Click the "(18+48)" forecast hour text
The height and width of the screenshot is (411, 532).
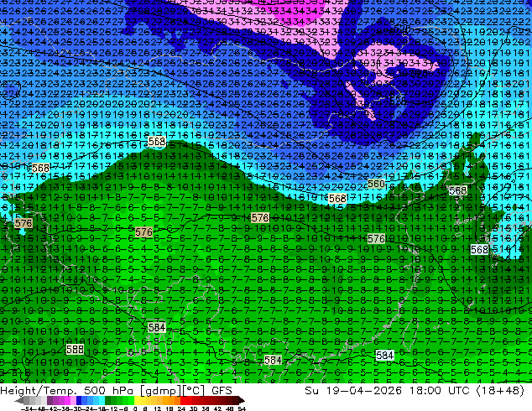point(500,391)
